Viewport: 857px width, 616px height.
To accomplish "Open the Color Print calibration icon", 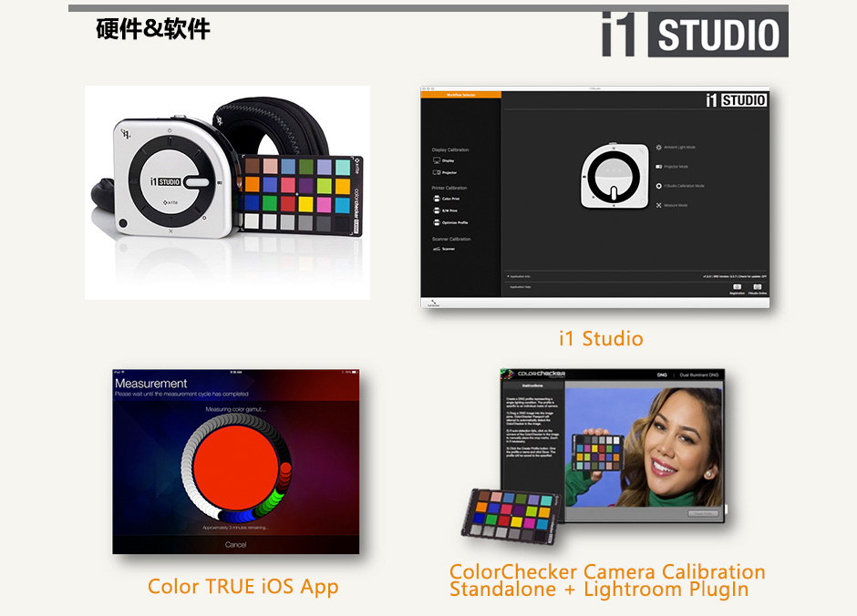I will [437, 199].
